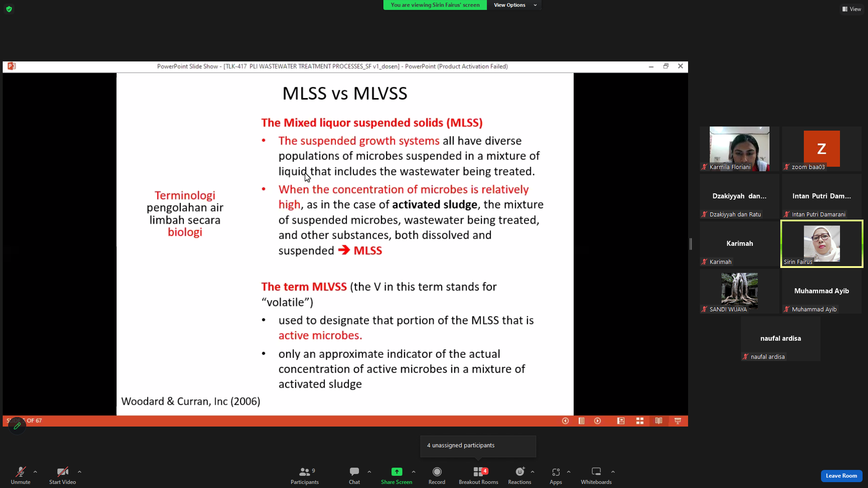Viewport: 868px width, 488px height.
Task: Expand chat options arrow
Action: (x=369, y=472)
